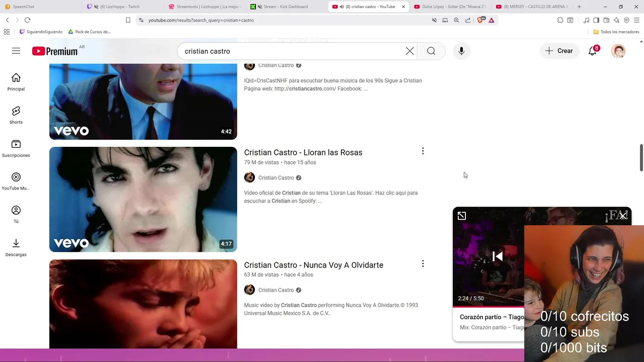
Task: Open the browser main menu icon
Action: [636, 20]
